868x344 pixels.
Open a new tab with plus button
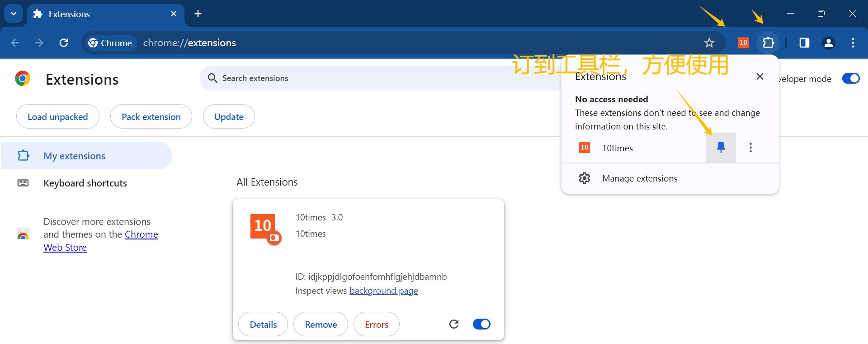(x=198, y=14)
